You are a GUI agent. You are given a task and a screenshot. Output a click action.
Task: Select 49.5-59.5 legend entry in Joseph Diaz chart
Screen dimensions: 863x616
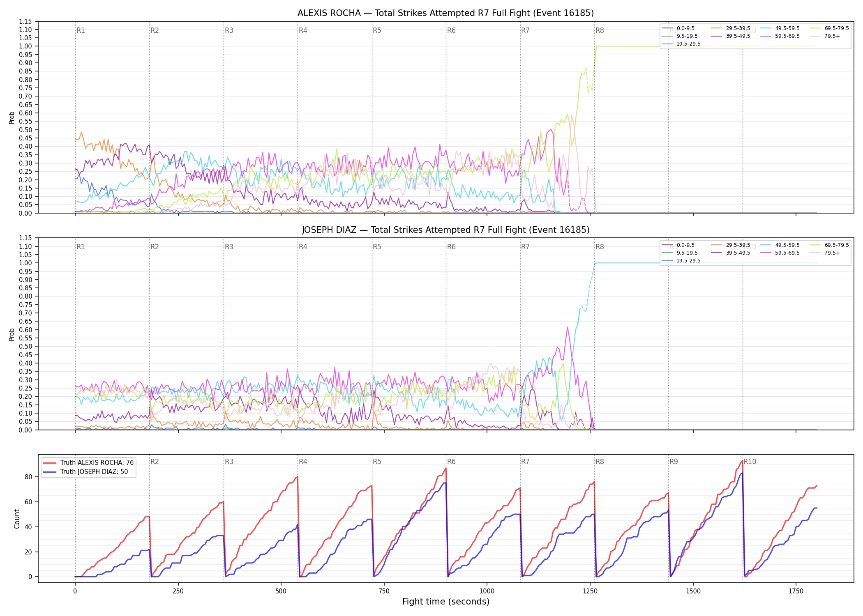click(x=780, y=245)
